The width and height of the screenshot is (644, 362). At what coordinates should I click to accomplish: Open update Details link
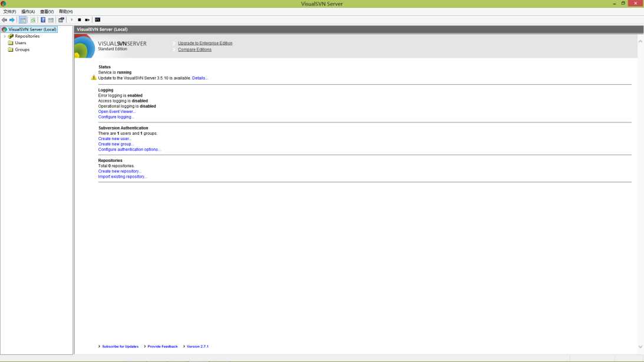pos(200,78)
